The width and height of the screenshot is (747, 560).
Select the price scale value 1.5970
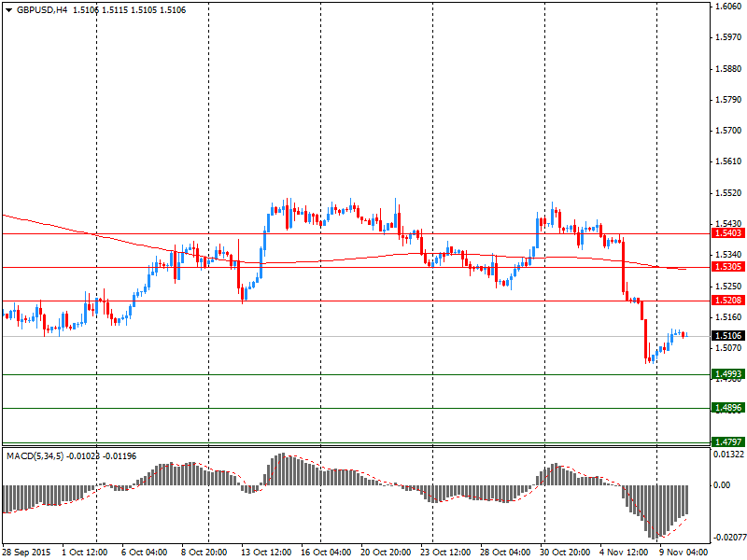(x=729, y=37)
